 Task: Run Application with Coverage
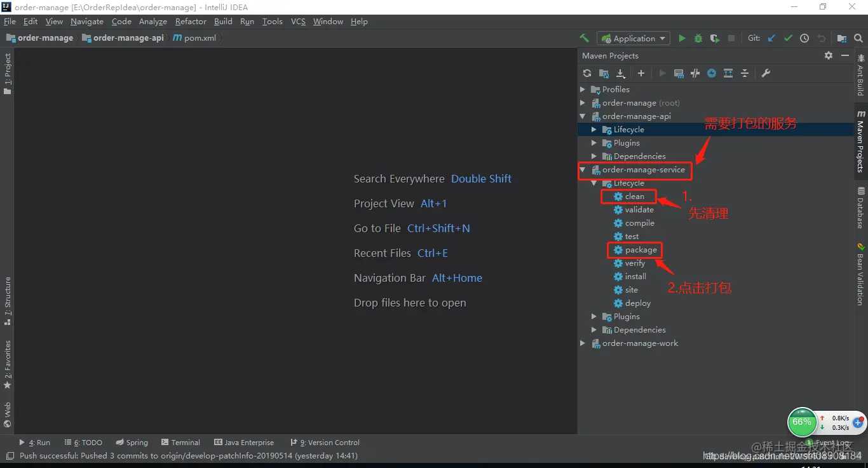point(715,38)
